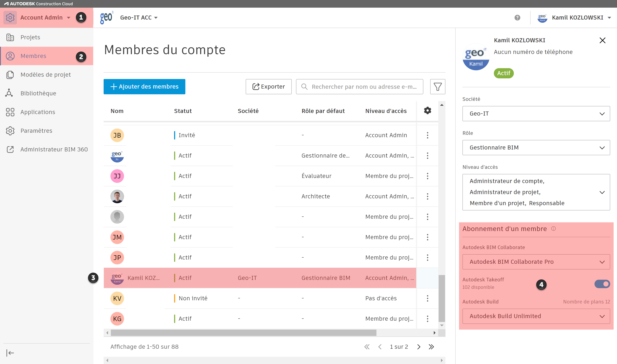Open the three-dot menu for member JB
The width and height of the screenshot is (617, 364).
click(x=427, y=135)
